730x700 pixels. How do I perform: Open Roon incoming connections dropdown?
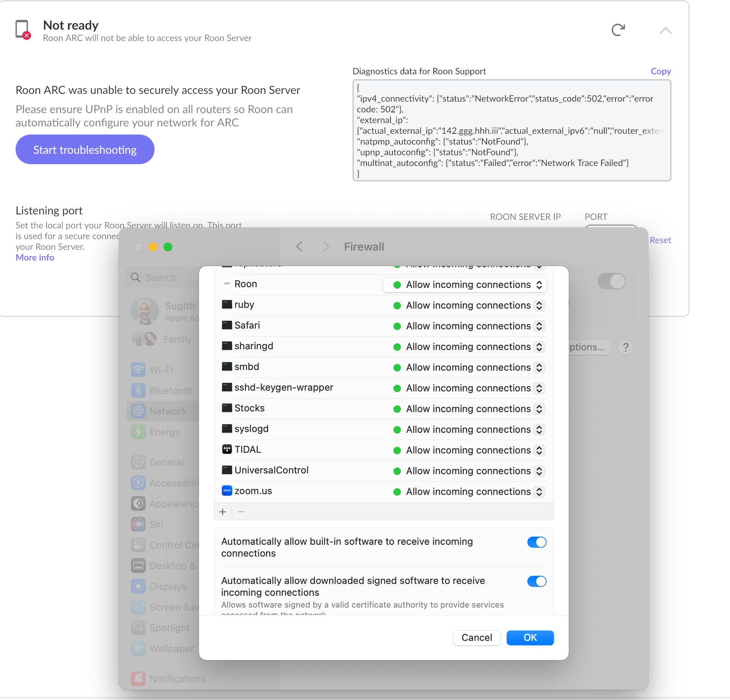coord(465,285)
